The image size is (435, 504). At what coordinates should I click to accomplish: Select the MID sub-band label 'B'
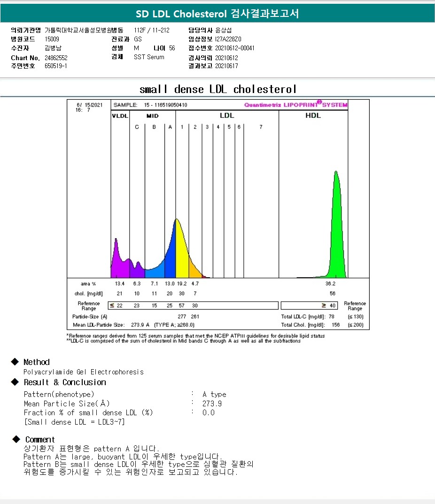pos(155,127)
